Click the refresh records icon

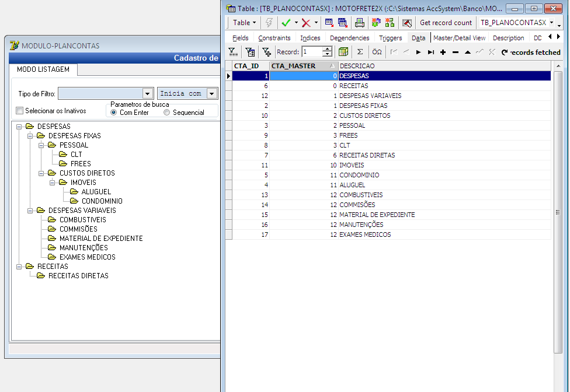point(505,52)
